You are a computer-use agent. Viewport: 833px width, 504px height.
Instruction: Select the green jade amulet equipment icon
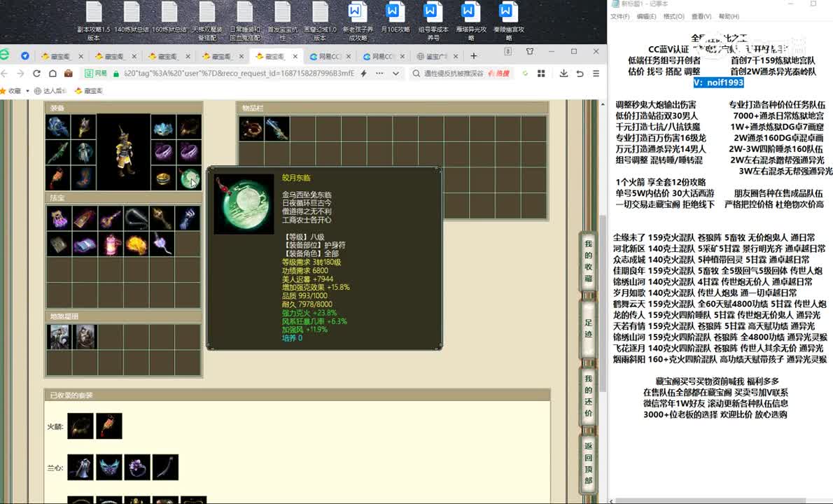[x=189, y=178]
